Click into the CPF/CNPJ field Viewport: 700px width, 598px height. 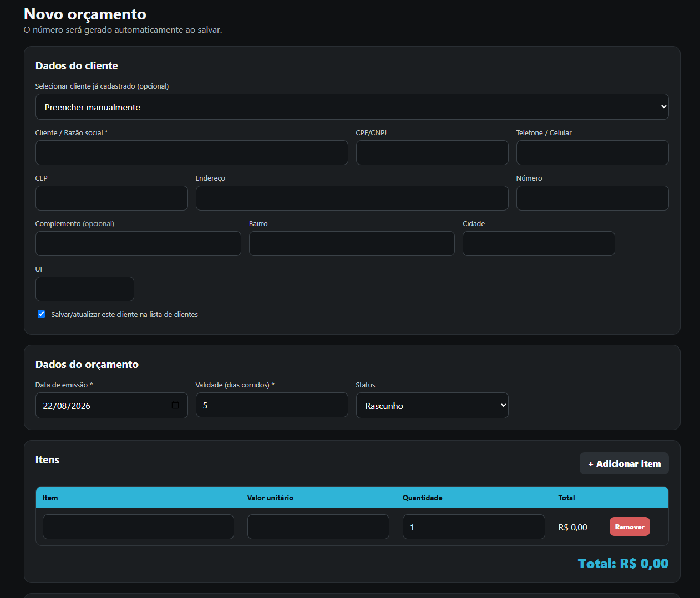(x=432, y=152)
